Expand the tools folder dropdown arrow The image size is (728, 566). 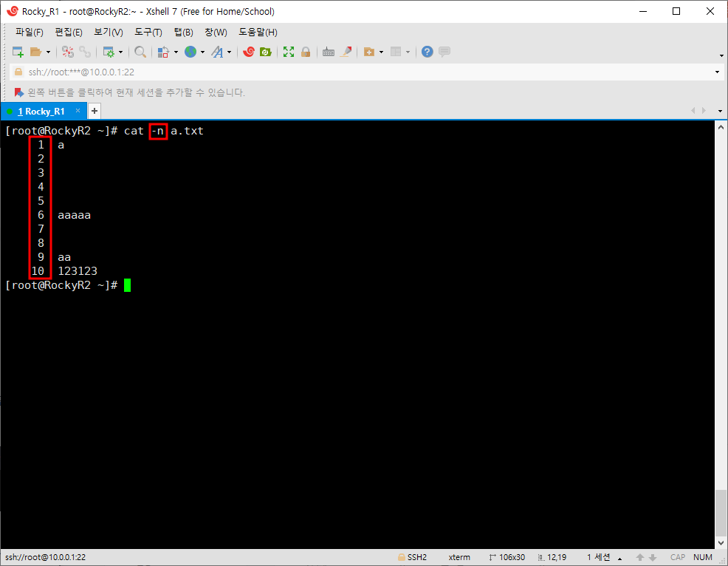[x=381, y=52]
